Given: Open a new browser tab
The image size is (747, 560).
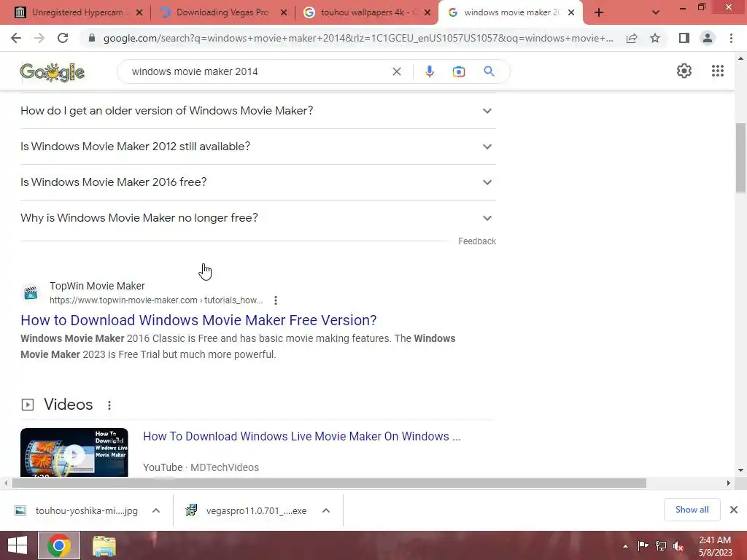Looking at the screenshot, I should pyautogui.click(x=599, y=13).
